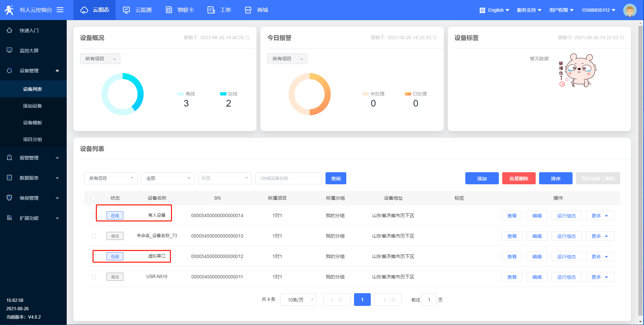Click the SN或设备名称 search field

(288, 178)
